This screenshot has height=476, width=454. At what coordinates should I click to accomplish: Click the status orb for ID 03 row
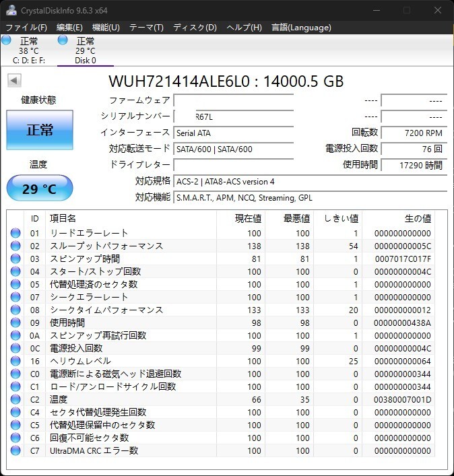[x=15, y=259]
